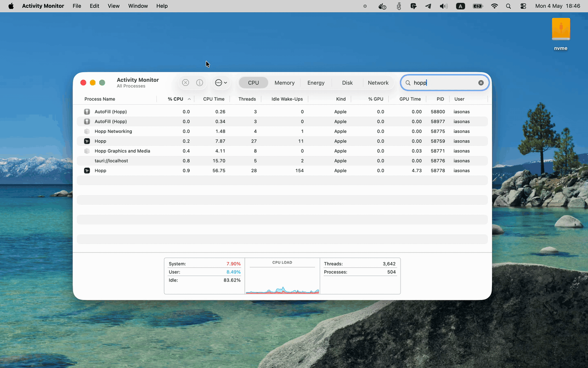Open the Wi-Fi status menu

[494, 6]
